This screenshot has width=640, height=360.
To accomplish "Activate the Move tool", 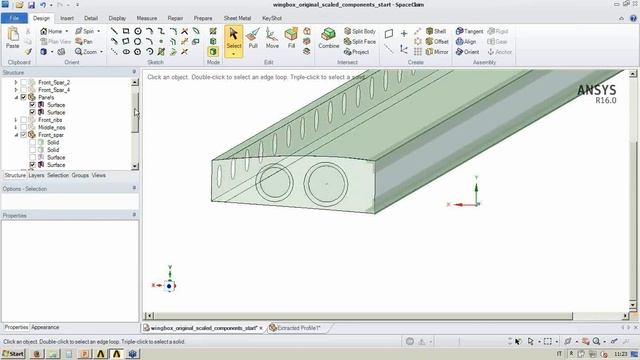I will pos(272,38).
